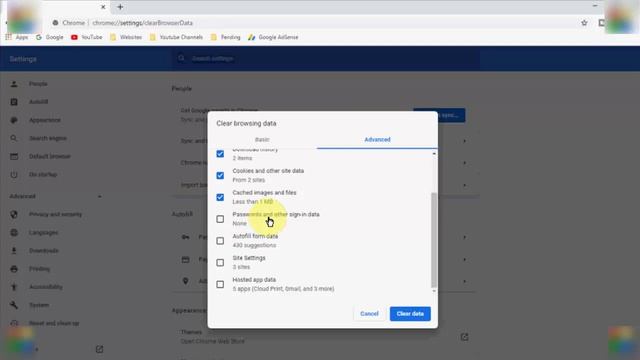Collapse the Advanced section in sidebar

(x=100, y=196)
